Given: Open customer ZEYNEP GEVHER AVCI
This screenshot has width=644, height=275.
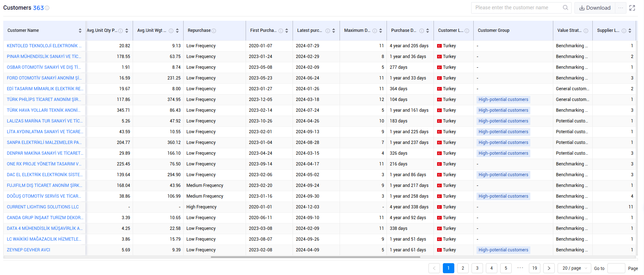Looking at the screenshot, I should tap(29, 250).
